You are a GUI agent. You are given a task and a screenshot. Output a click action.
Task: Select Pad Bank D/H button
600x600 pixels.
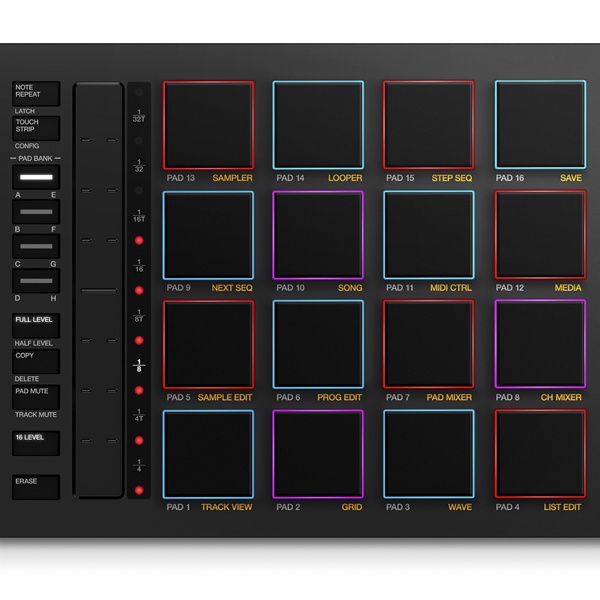click(x=36, y=281)
